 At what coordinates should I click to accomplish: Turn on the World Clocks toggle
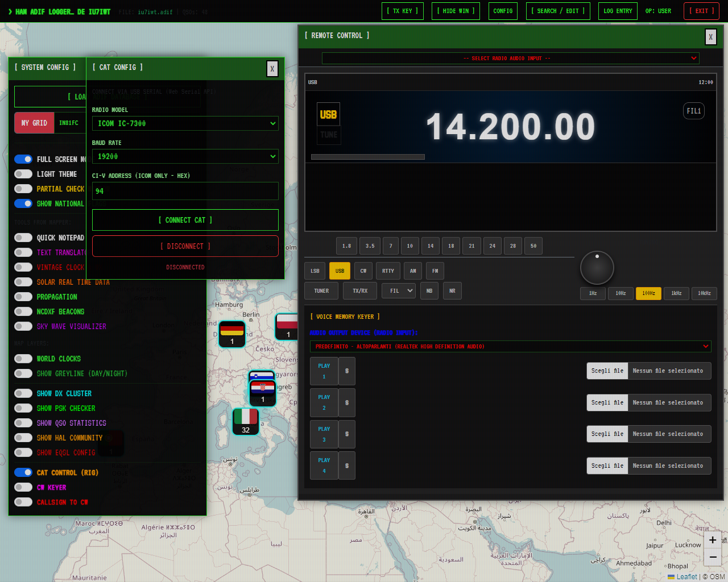click(x=23, y=359)
